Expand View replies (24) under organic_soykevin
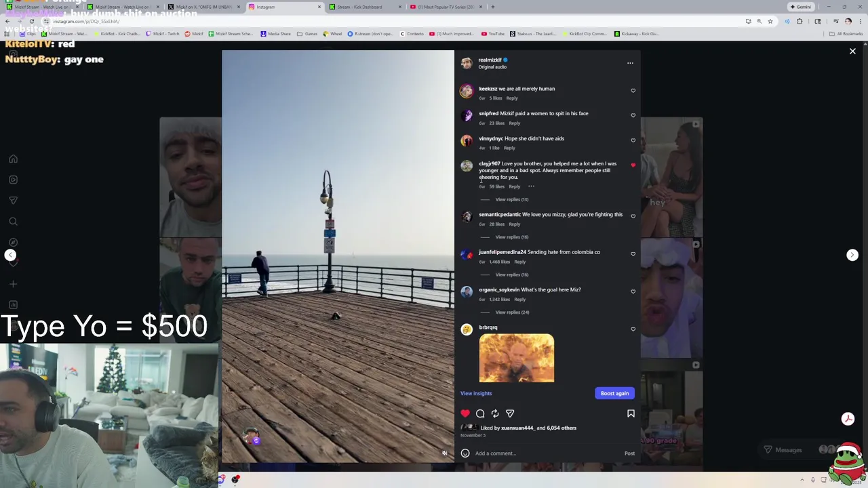Viewport: 868px width, 488px height. point(512,312)
